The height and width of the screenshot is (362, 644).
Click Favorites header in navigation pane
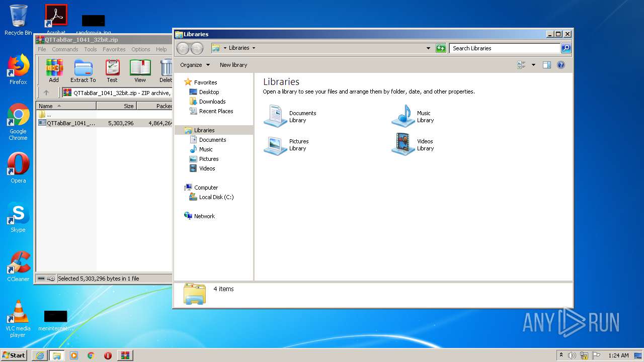[x=205, y=82]
